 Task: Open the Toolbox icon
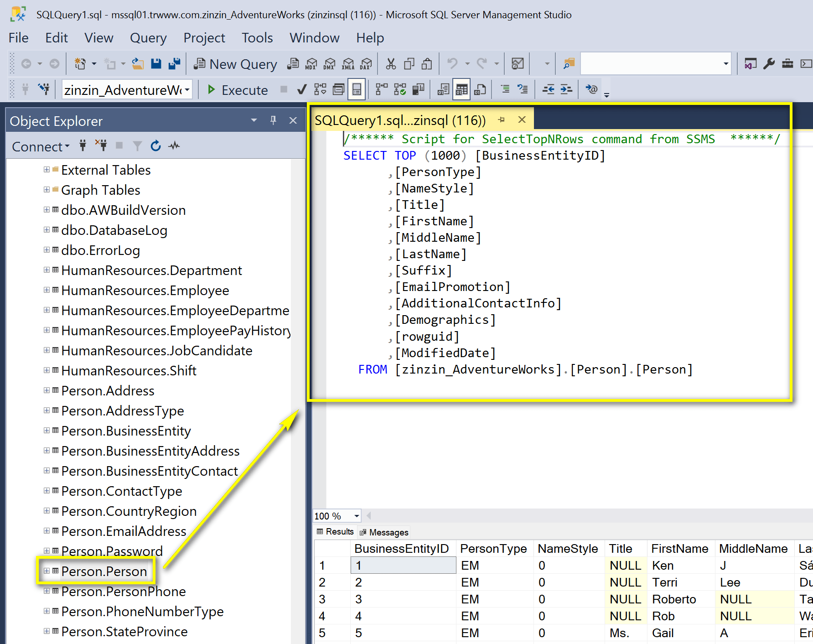tap(787, 64)
